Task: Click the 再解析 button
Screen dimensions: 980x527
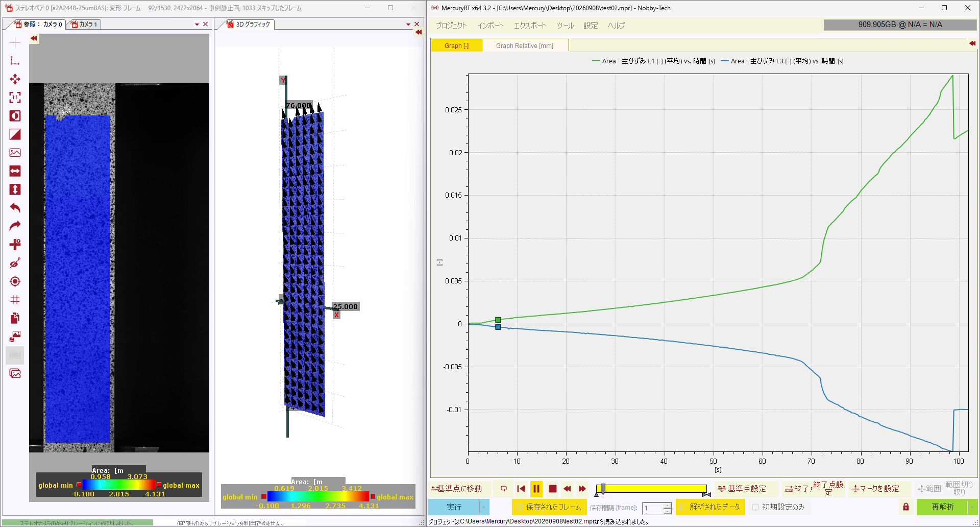Action: click(942, 507)
